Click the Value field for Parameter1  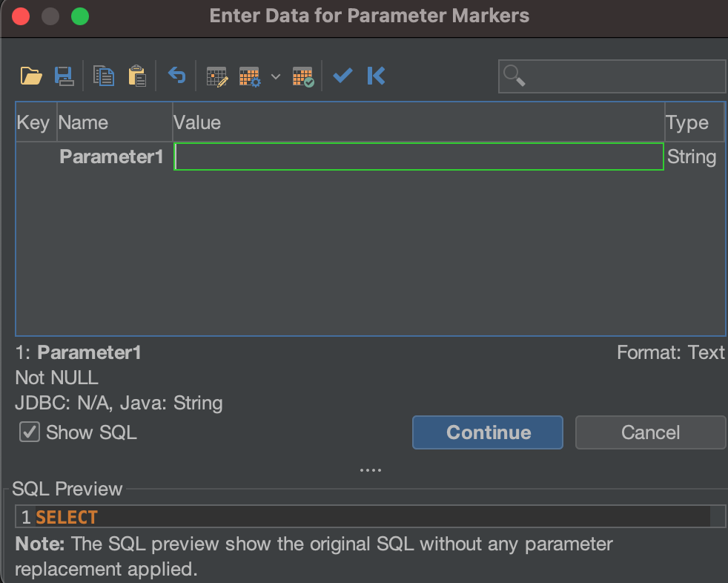tap(418, 157)
